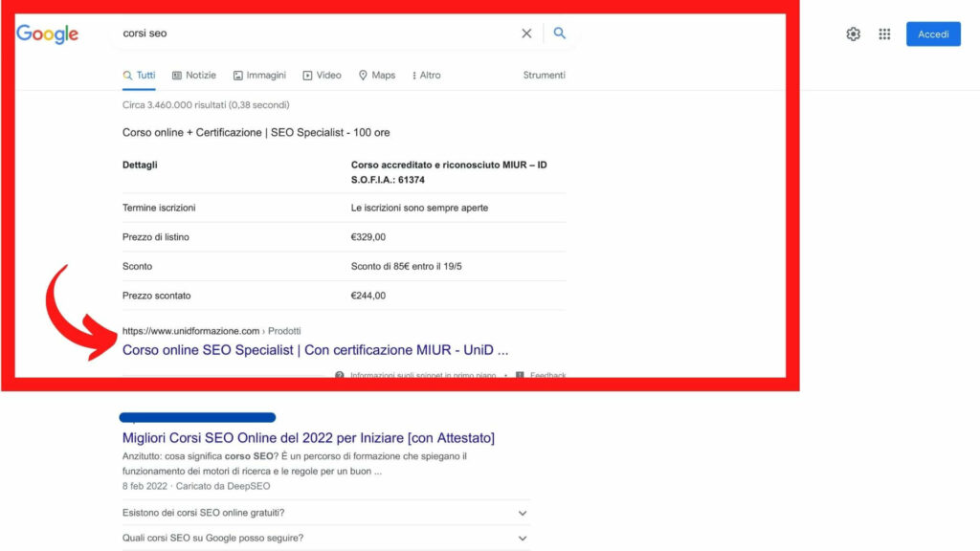This screenshot has height=551, width=980.
Task: Click the 'Termine iscrizioni' row label
Action: [159, 208]
